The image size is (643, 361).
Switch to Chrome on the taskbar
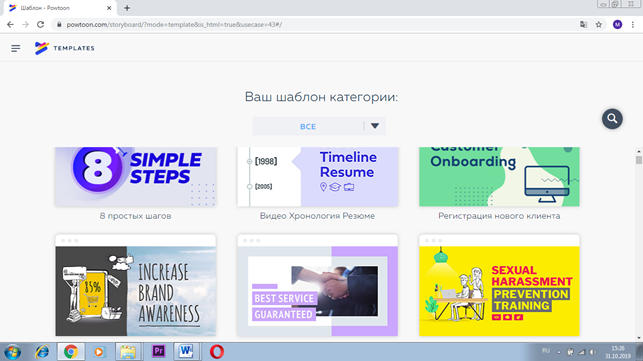(71, 352)
